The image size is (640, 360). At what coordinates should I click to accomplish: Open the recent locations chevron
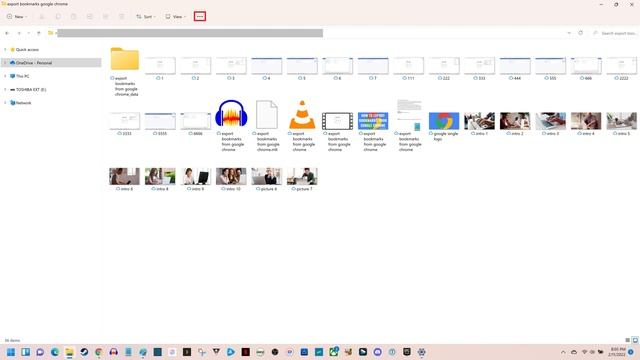point(29,33)
